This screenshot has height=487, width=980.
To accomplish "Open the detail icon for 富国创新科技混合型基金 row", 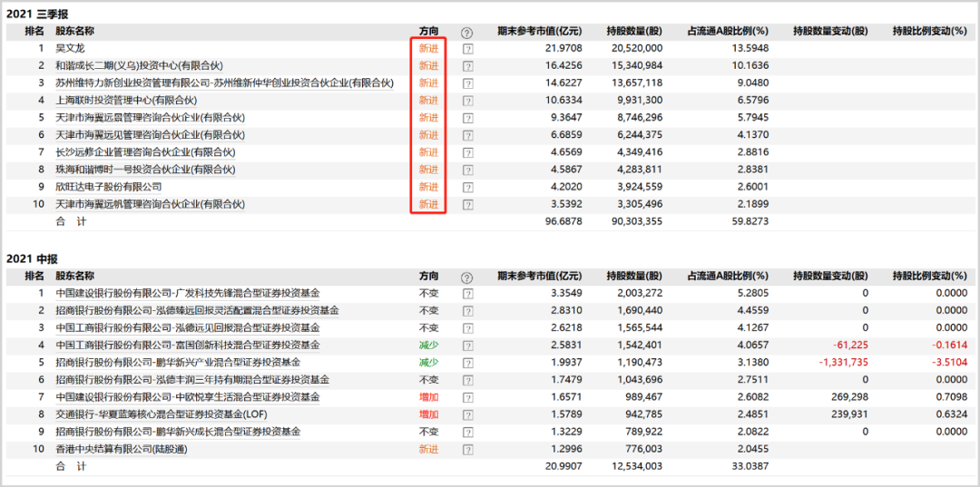I will [x=467, y=346].
